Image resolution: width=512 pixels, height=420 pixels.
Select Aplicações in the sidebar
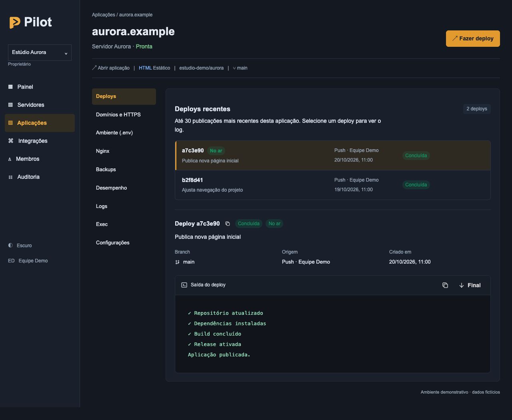(40, 123)
